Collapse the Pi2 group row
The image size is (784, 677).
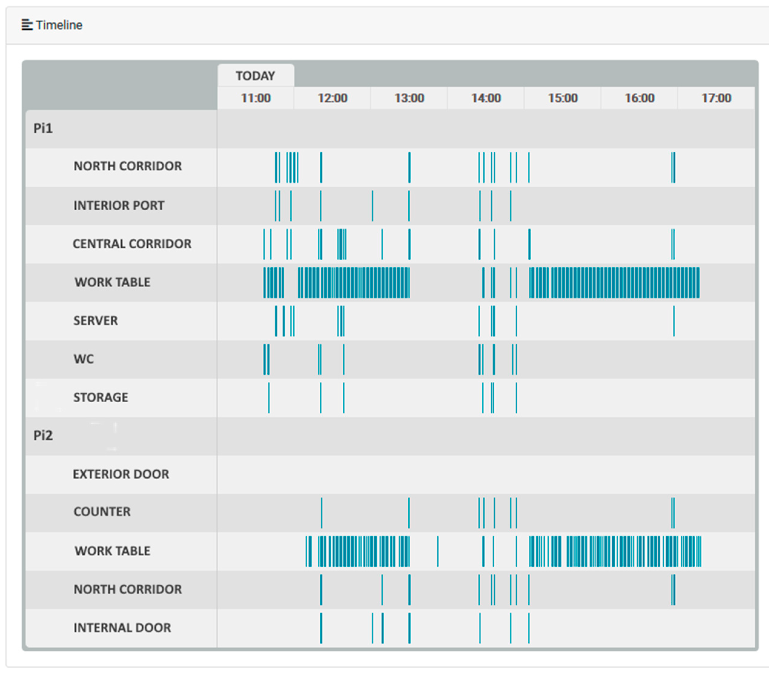(43, 436)
